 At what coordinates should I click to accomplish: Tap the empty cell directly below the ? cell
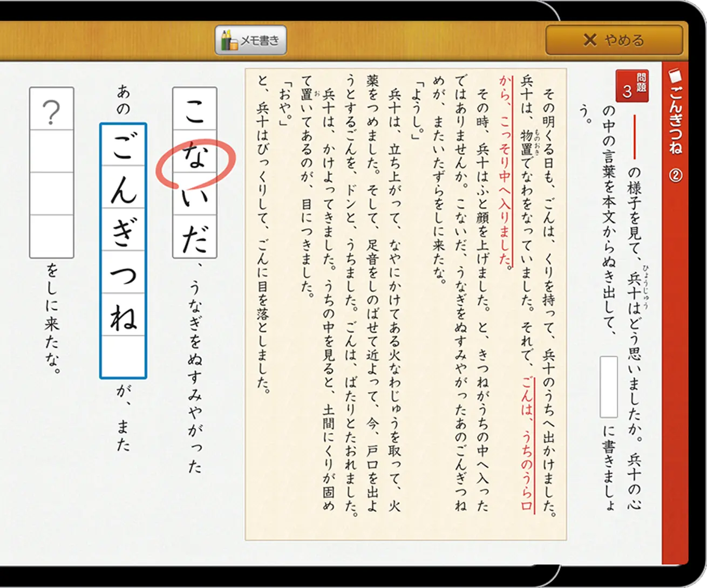(51, 152)
